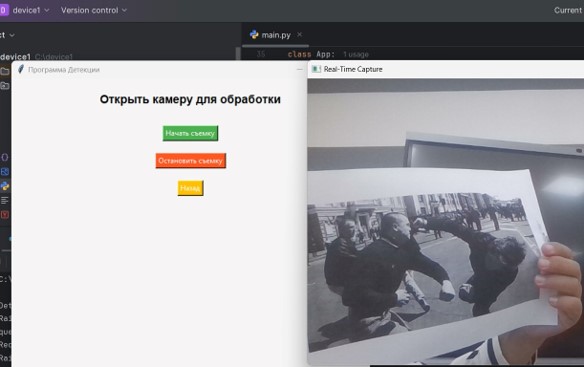Click the feather icon of Программа Детекции window
The width and height of the screenshot is (584, 367).
pos(21,69)
